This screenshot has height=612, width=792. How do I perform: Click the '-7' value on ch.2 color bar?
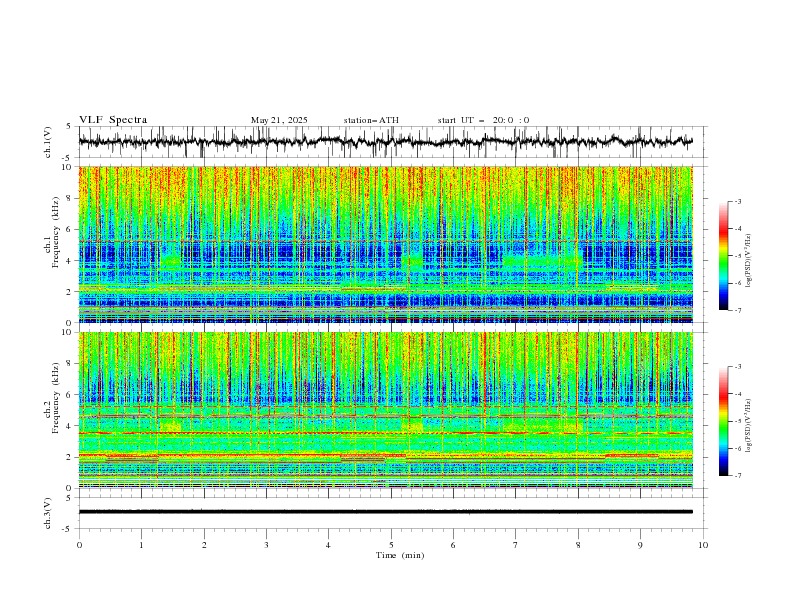[x=737, y=475]
